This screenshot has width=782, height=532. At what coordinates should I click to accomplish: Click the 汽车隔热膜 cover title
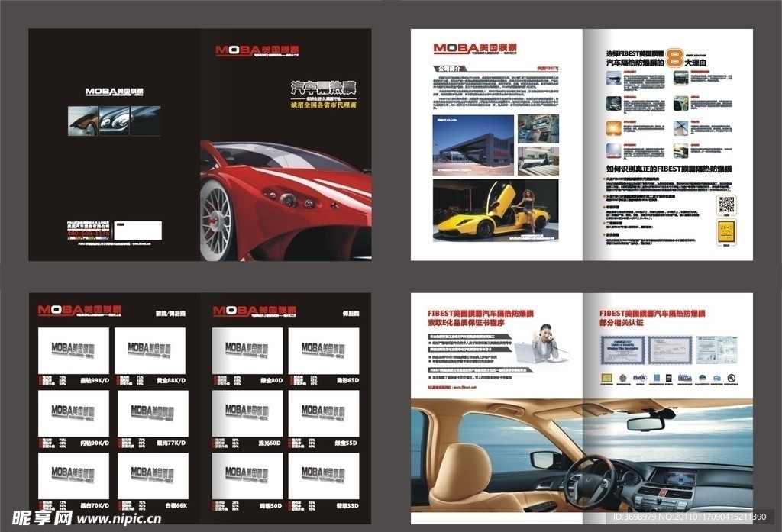324,88
